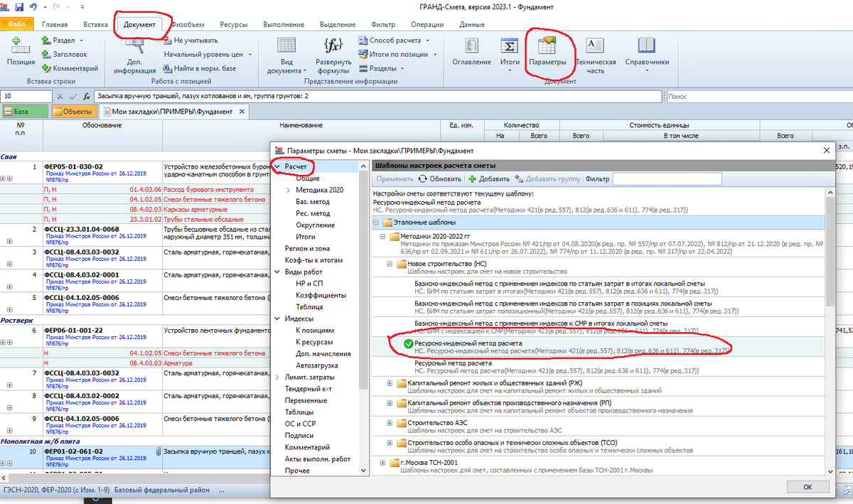
Task: Collapse Методики 2020-2022 гг folder
Action: pos(382,236)
